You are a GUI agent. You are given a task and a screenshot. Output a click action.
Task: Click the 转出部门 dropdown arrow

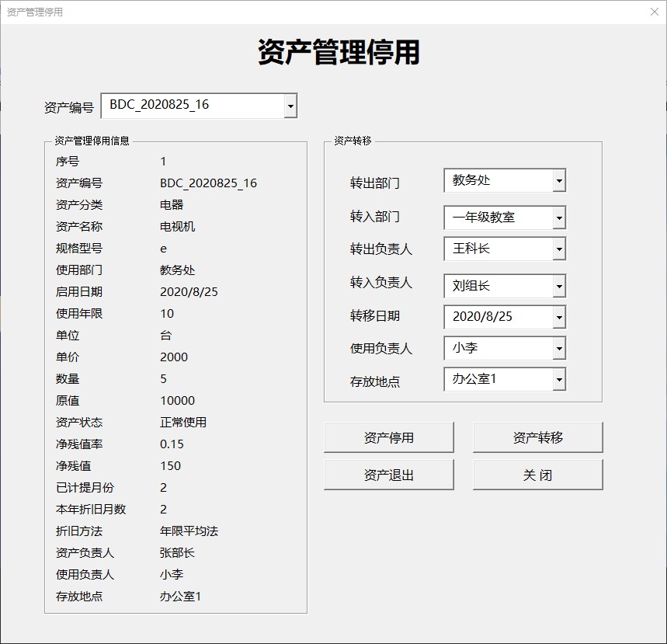(558, 179)
